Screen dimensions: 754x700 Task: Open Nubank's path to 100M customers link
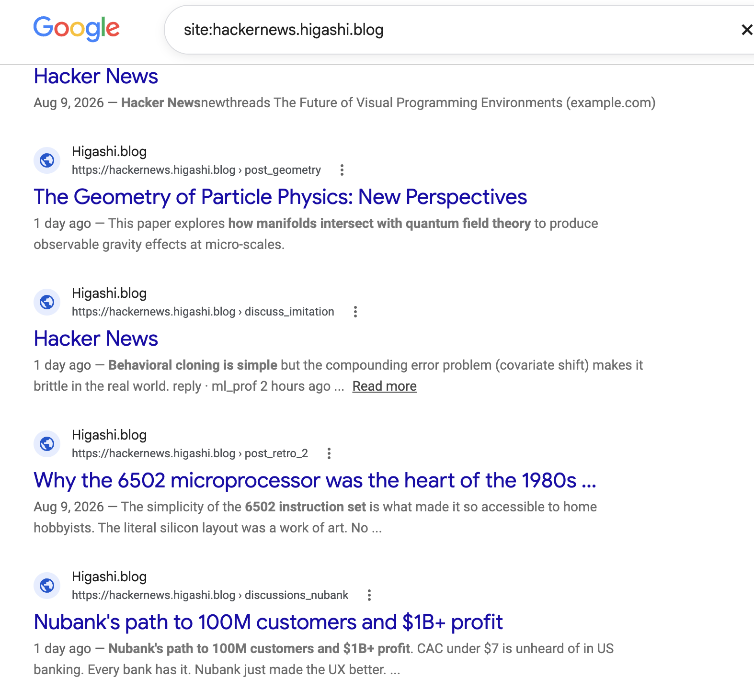click(x=268, y=622)
